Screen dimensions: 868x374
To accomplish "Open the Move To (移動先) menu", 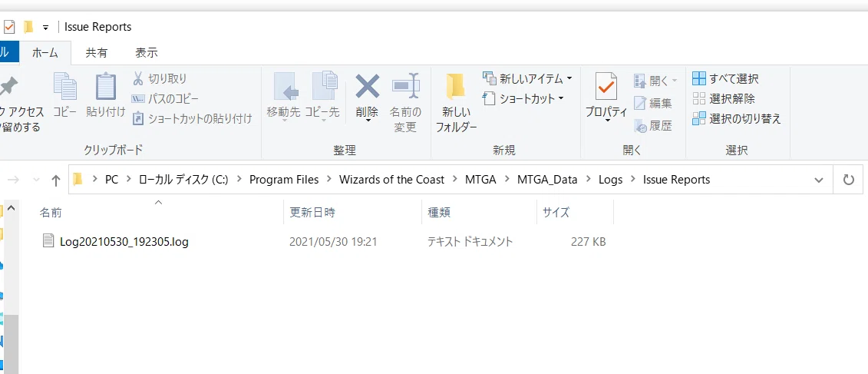I will tap(283, 95).
